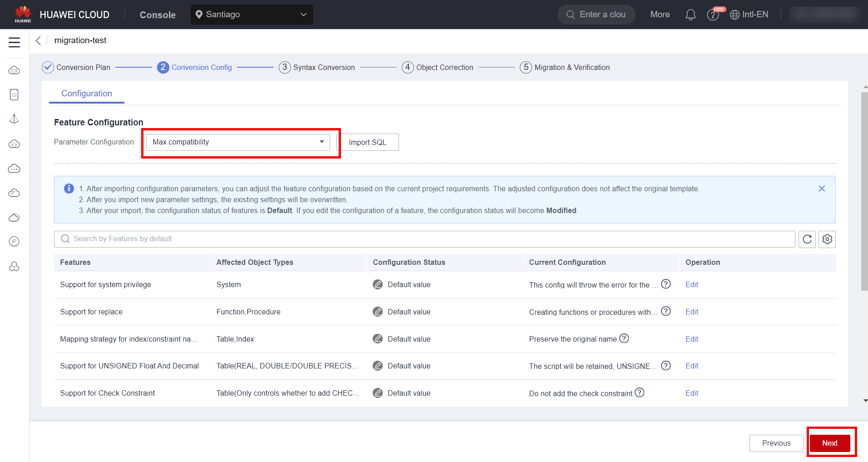
Task: Click the refresh feature list icon
Action: (807, 239)
